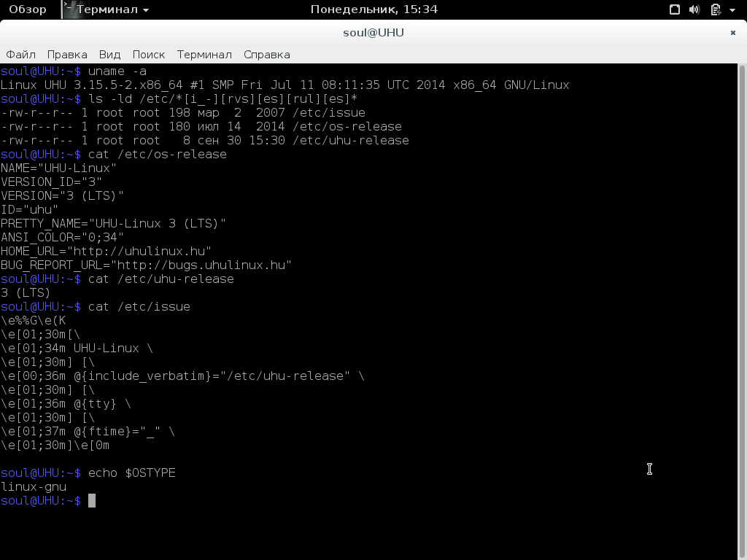This screenshot has width=747, height=560.
Task: Click the 'cat /etc/uhu-release' command
Action: pyautogui.click(x=161, y=279)
